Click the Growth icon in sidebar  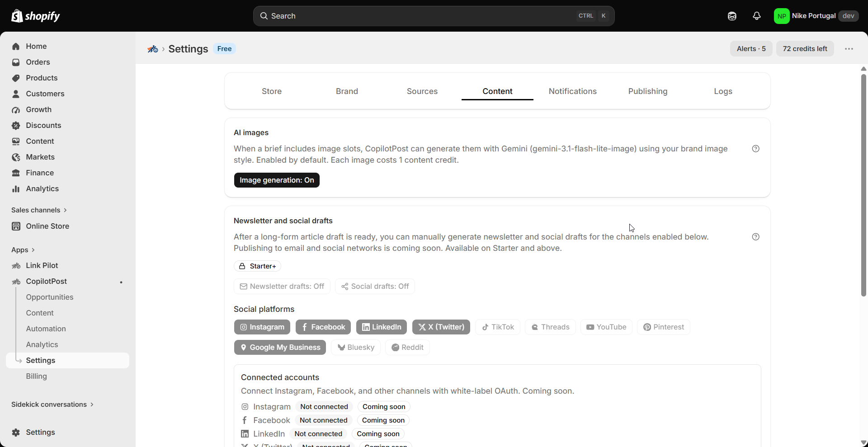[x=16, y=109]
